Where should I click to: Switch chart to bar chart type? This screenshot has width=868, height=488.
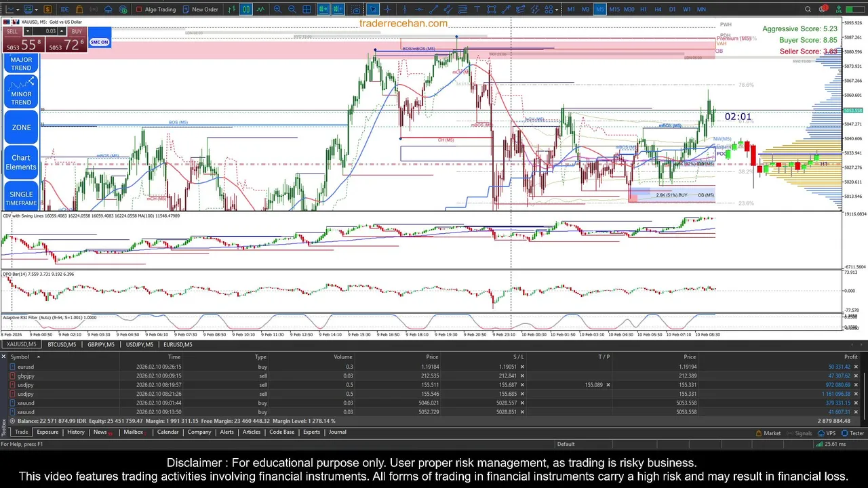pos(232,9)
